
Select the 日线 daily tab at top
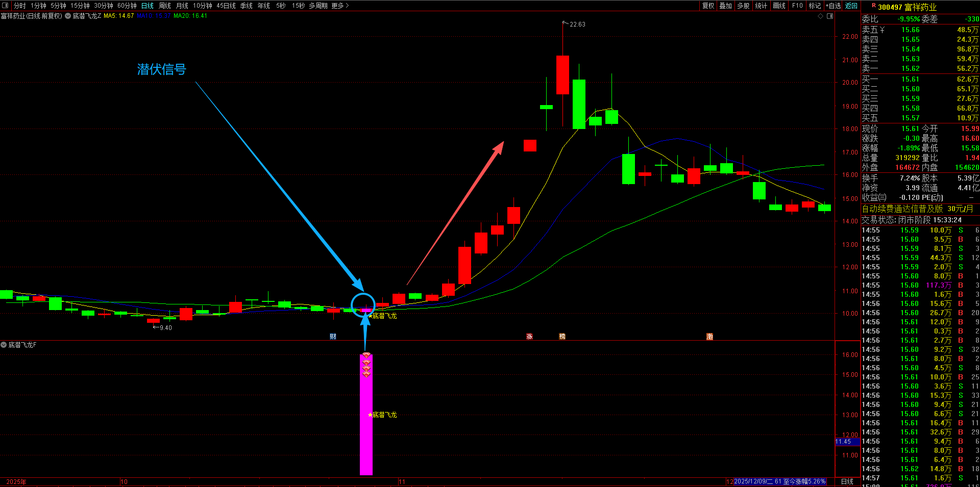pos(148,6)
